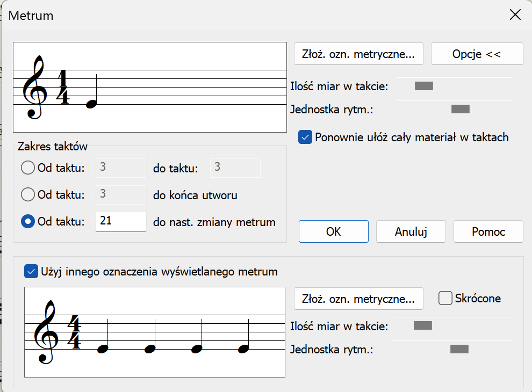This screenshot has width=532, height=392.
Task: Enable the Skrócone checkbox
Action: coord(445,299)
